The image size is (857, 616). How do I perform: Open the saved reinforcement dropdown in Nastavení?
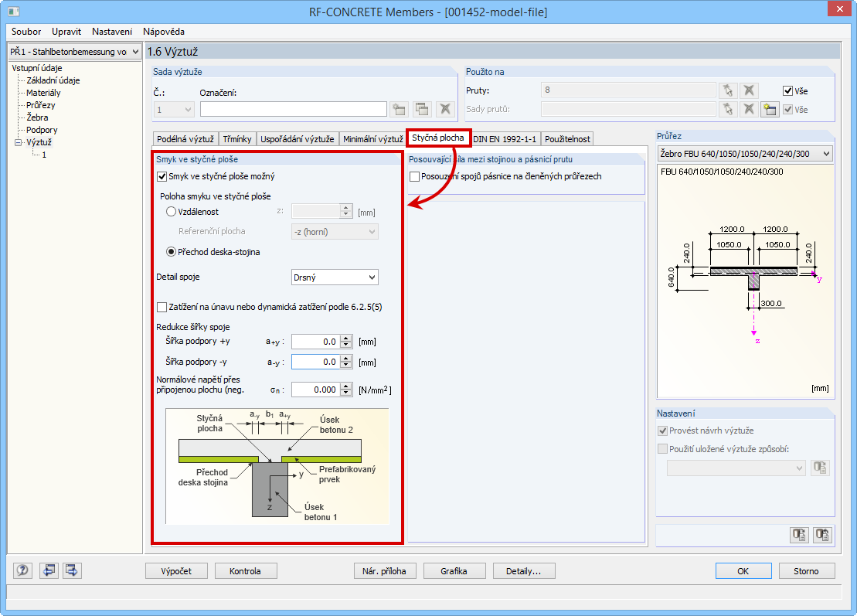(x=736, y=468)
